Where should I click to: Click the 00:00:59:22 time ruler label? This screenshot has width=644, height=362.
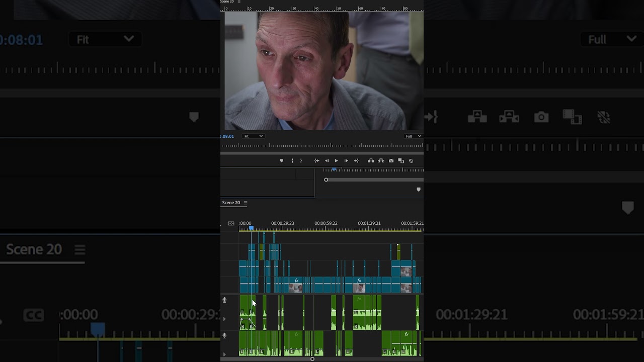[326, 223]
